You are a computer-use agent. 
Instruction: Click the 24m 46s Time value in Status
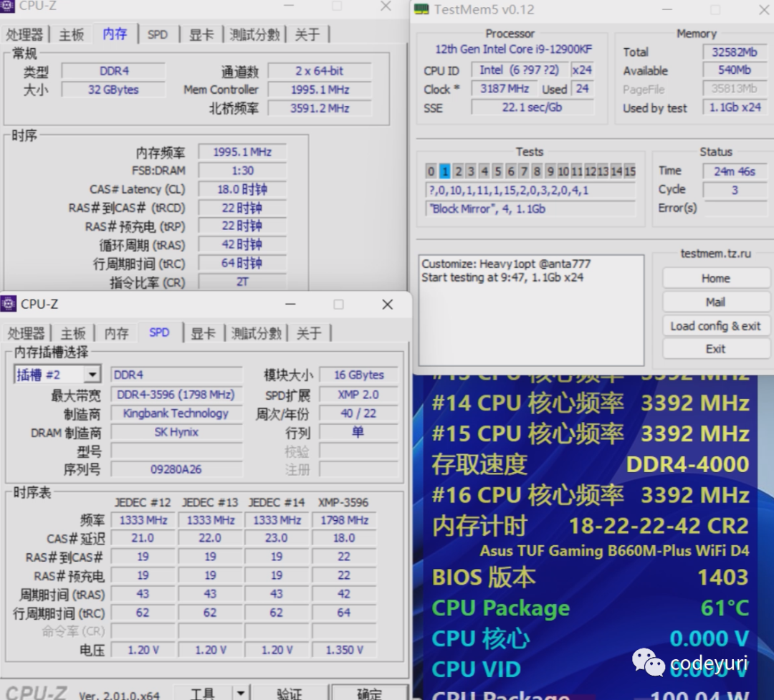point(735,171)
